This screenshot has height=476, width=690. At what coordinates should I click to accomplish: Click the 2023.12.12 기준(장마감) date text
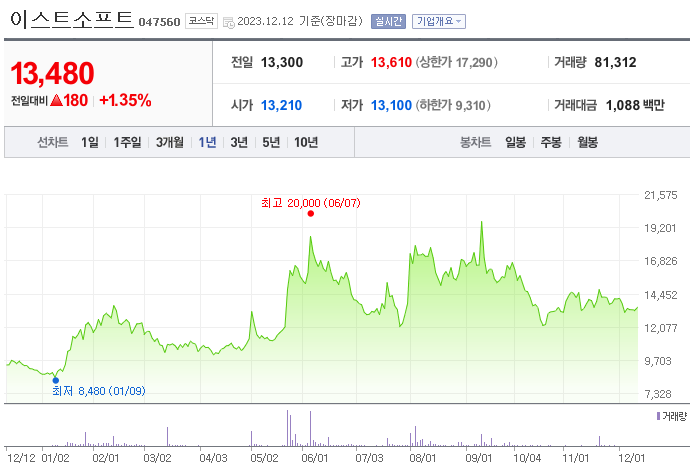pos(300,21)
